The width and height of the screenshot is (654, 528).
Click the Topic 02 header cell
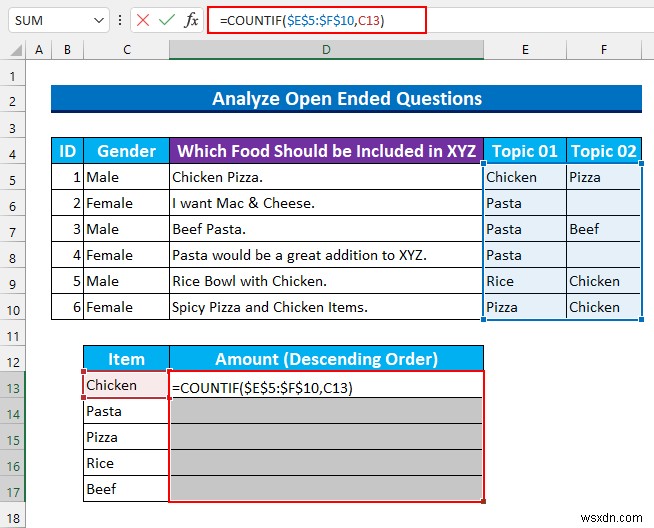(x=604, y=151)
